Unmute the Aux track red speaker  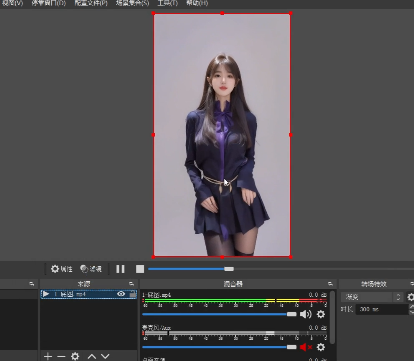pos(305,347)
